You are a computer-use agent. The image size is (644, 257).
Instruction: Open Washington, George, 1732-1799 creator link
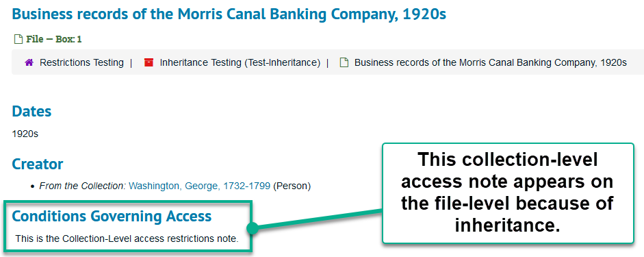(199, 186)
